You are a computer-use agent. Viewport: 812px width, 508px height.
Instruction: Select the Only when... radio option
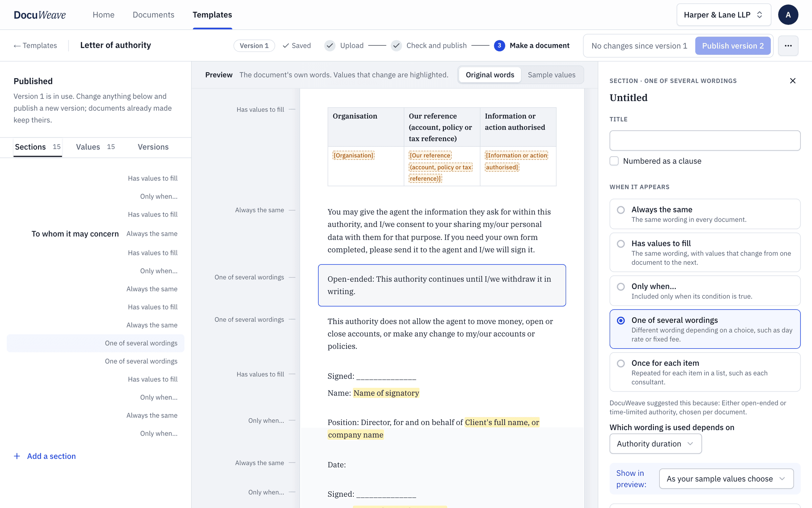621,287
